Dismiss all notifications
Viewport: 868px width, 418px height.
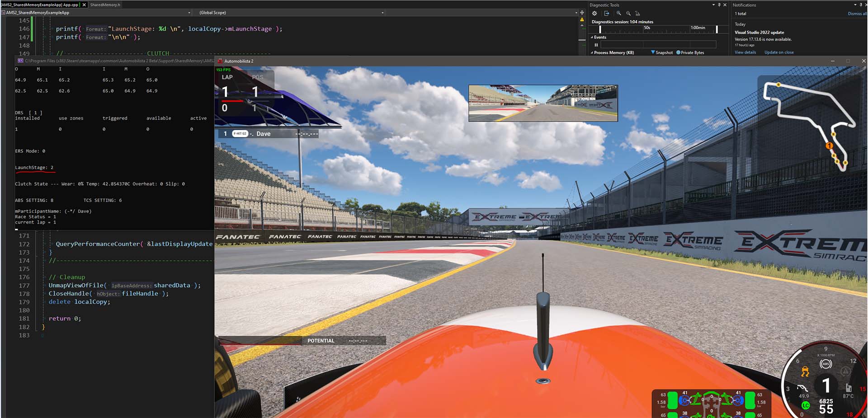coord(858,14)
